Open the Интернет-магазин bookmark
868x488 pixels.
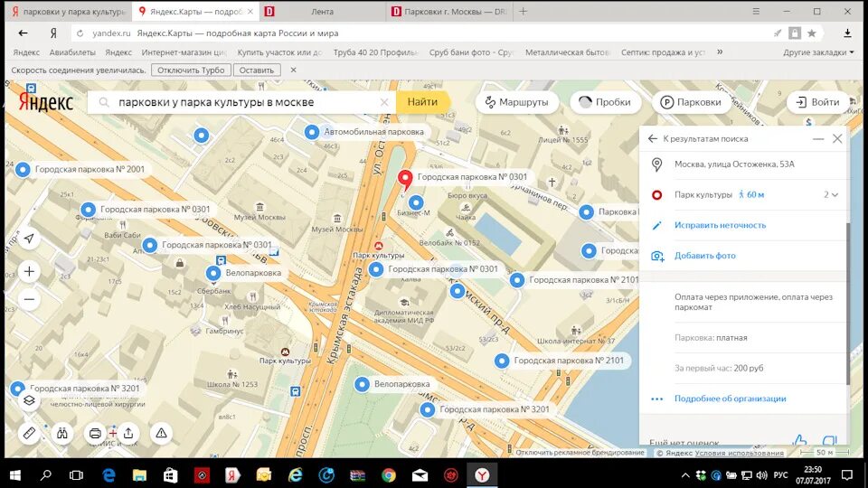click(184, 52)
